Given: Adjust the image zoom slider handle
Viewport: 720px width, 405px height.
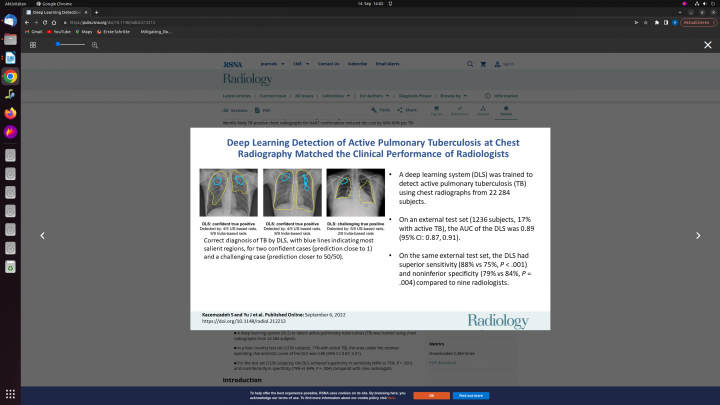Looking at the screenshot, I should (58, 45).
